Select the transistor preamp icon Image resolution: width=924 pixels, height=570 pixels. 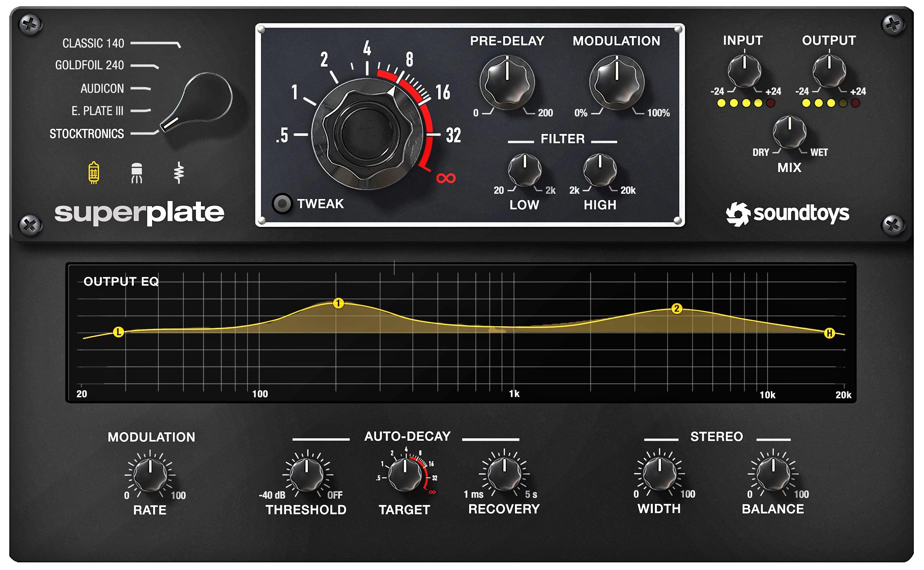click(x=136, y=173)
